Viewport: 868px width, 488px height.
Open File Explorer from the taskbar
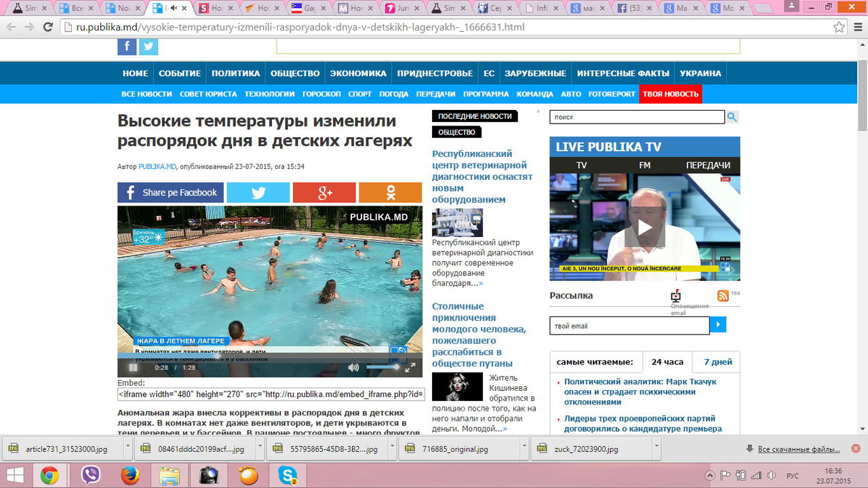click(170, 475)
